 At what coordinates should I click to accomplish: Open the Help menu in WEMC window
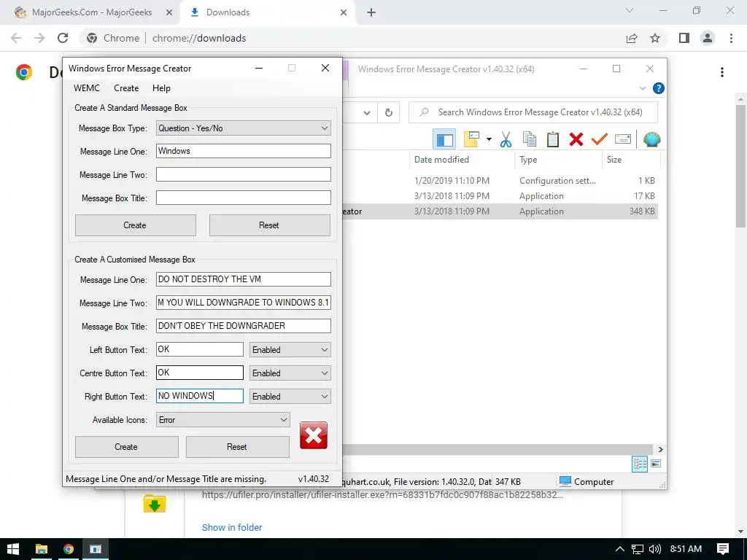[161, 88]
